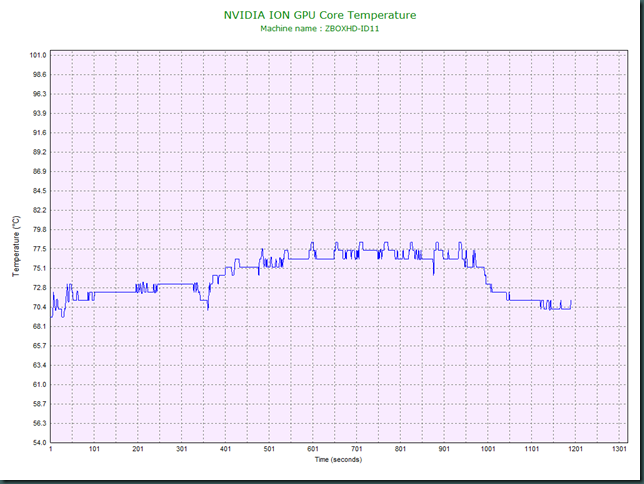644x484 pixels.
Task: Select the 84.5 y-axis value
Action: coord(39,191)
